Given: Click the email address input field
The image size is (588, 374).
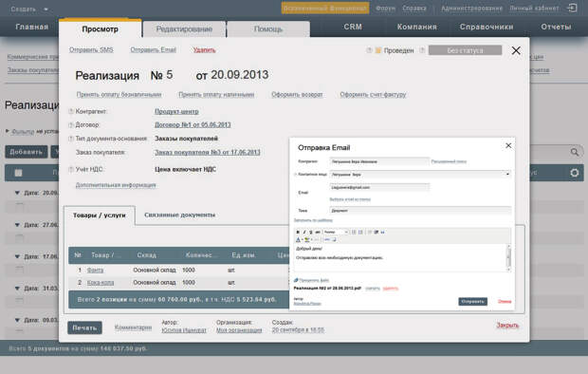Looking at the screenshot, I should pos(379,187).
